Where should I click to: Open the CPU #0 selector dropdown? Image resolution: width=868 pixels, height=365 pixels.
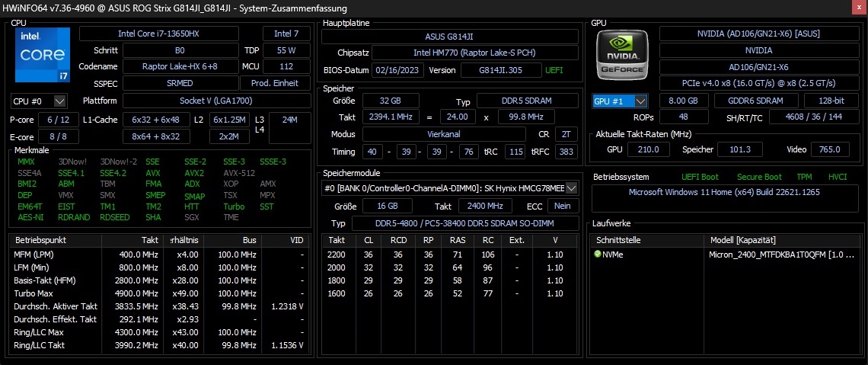pyautogui.click(x=39, y=101)
